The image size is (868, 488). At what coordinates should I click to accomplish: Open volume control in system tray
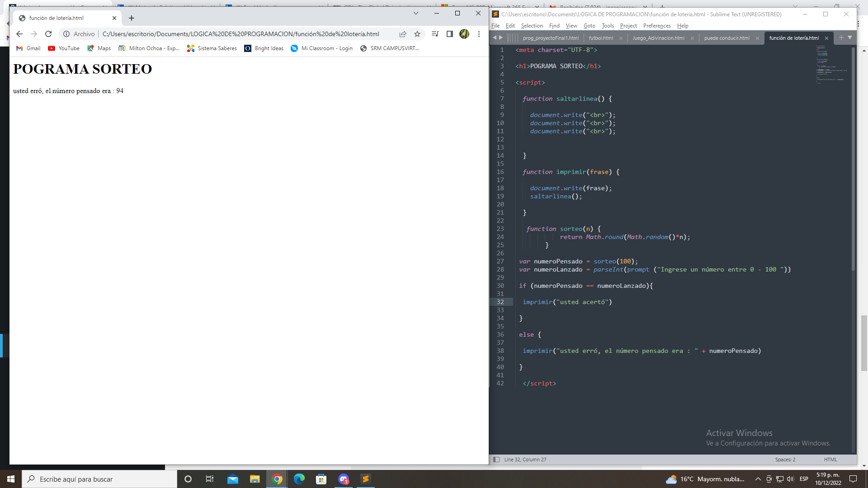790,479
